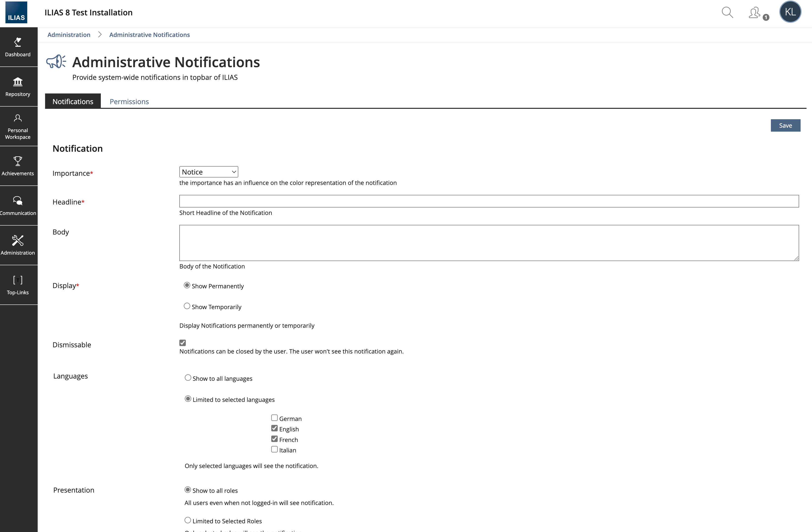
Task: Select Show to all languages option
Action: [x=188, y=378]
